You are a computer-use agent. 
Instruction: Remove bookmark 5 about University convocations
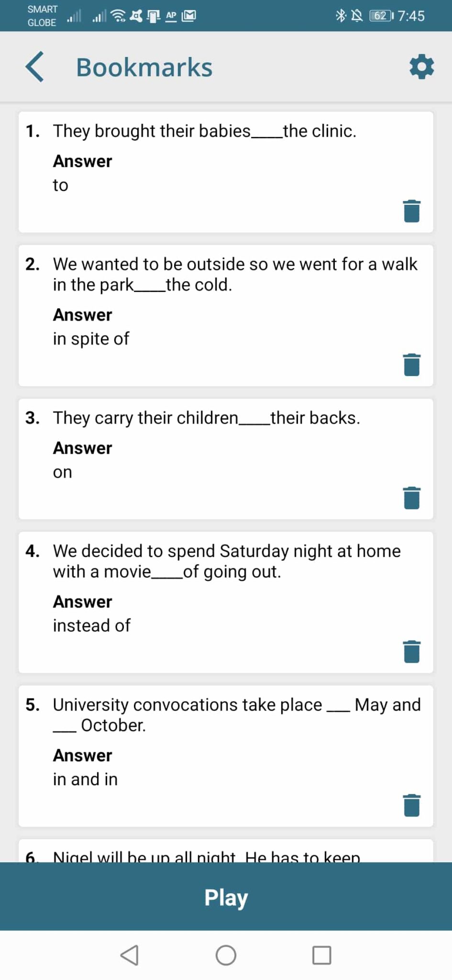(x=411, y=805)
